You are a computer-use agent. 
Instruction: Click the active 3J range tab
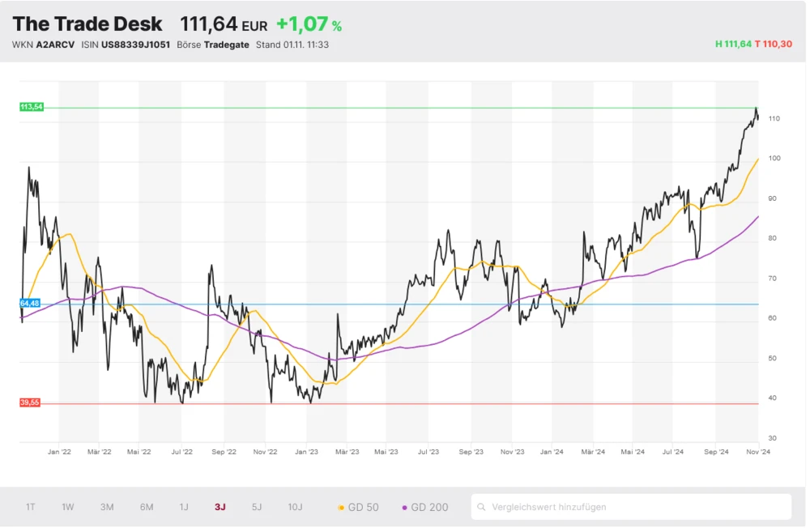pos(220,508)
